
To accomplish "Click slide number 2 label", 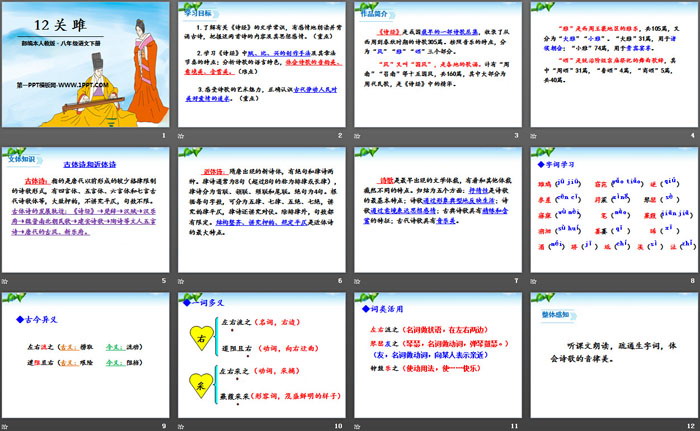I will click(340, 135).
